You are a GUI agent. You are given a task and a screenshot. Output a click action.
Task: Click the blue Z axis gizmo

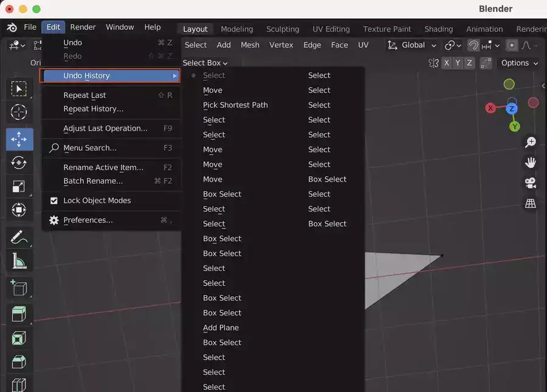click(512, 108)
